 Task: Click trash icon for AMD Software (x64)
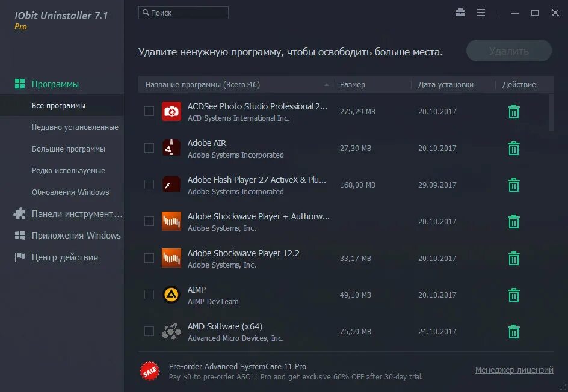[x=514, y=331]
